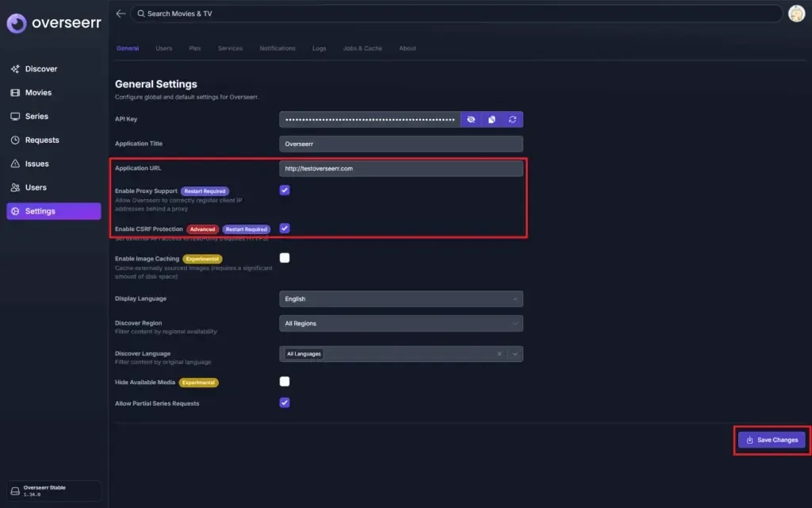
Task: Open the Jobs & Cache tab
Action: coord(362,48)
